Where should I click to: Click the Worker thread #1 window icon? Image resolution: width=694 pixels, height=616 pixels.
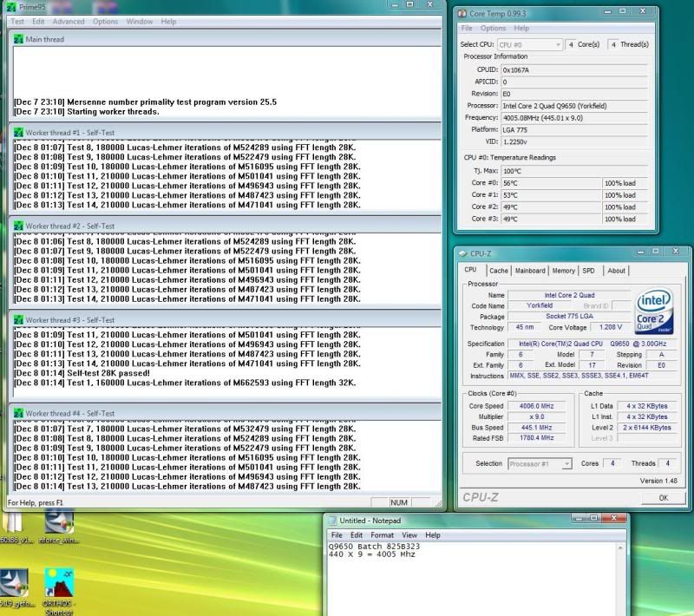click(18, 133)
